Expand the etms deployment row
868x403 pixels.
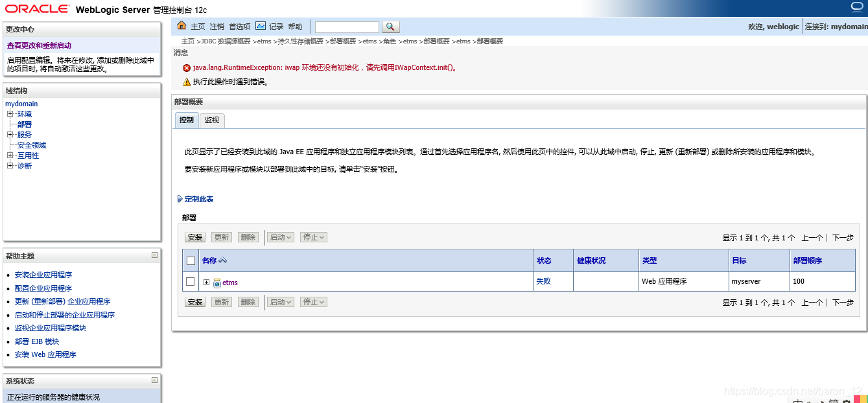[x=207, y=282]
